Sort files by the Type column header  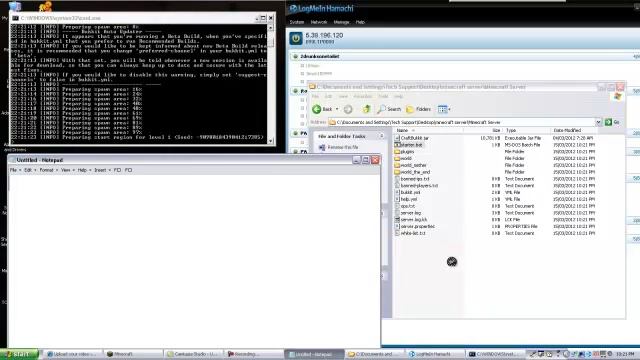[527, 130]
